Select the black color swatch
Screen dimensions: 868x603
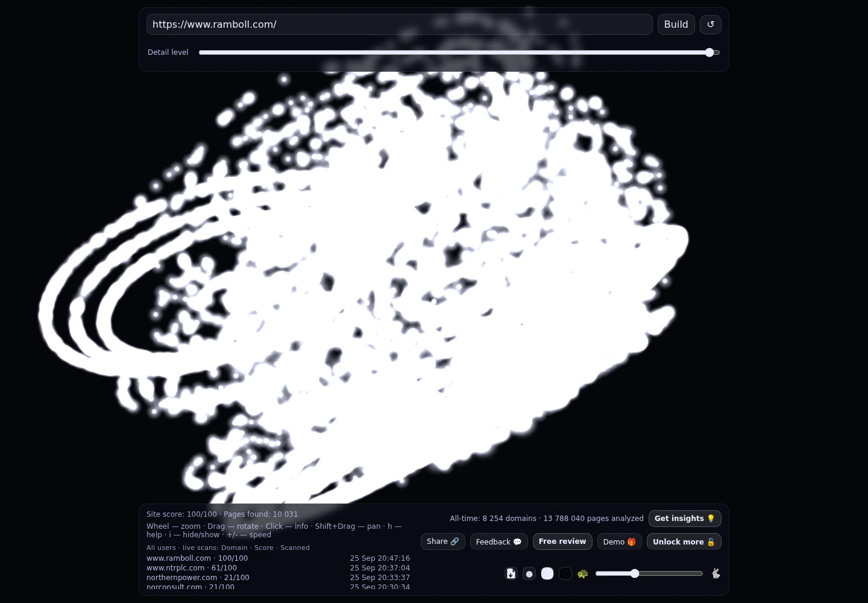tap(565, 573)
